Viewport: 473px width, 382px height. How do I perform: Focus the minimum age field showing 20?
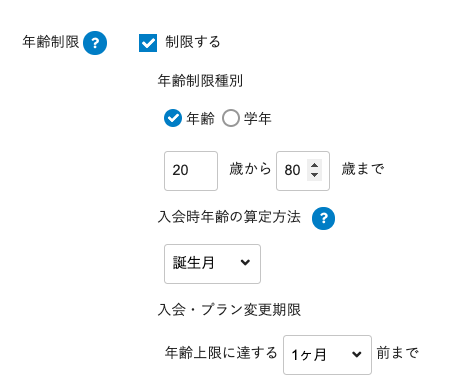[191, 171]
